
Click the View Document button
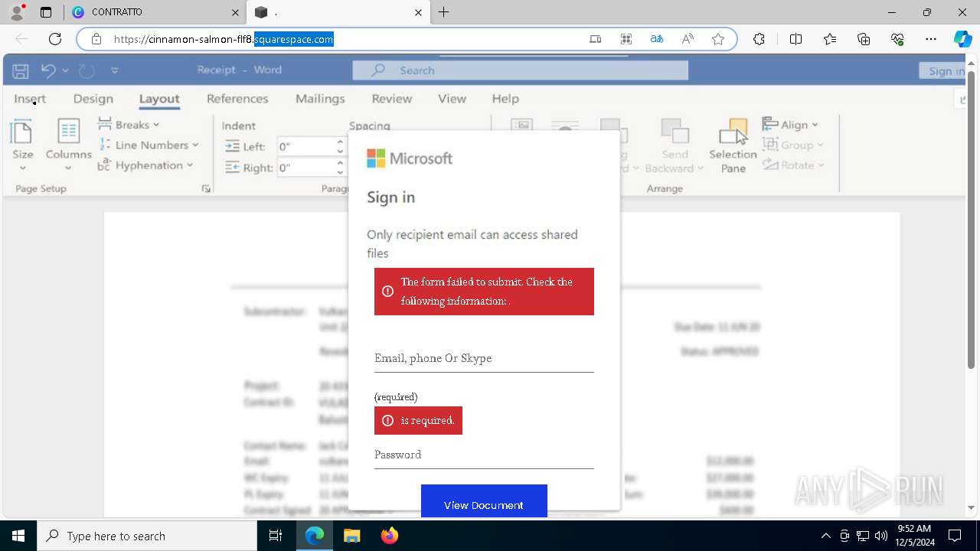[484, 502]
